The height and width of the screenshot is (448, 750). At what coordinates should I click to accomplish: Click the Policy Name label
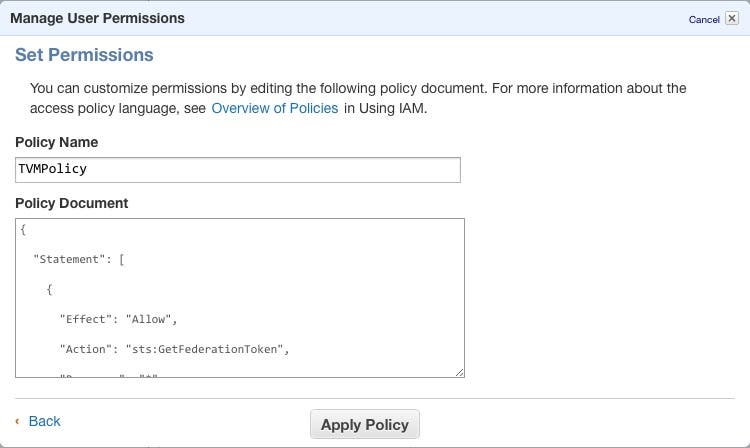click(56, 142)
